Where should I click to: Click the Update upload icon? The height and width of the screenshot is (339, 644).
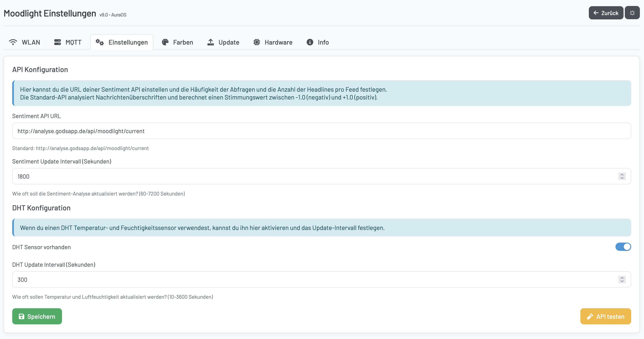pyautogui.click(x=211, y=42)
